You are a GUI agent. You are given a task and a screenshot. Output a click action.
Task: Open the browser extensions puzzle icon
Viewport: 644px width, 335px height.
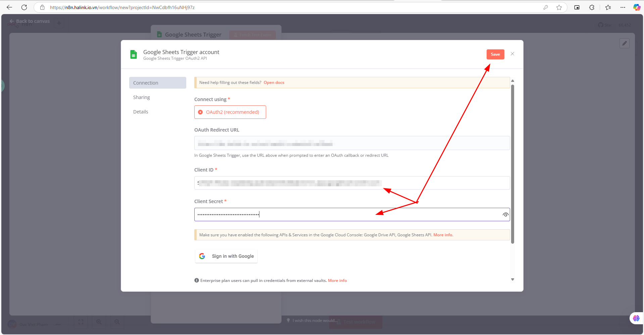(592, 7)
